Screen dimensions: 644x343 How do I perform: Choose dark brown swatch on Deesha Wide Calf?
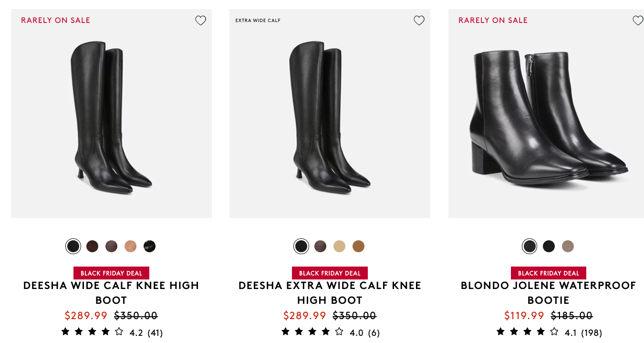(92, 247)
